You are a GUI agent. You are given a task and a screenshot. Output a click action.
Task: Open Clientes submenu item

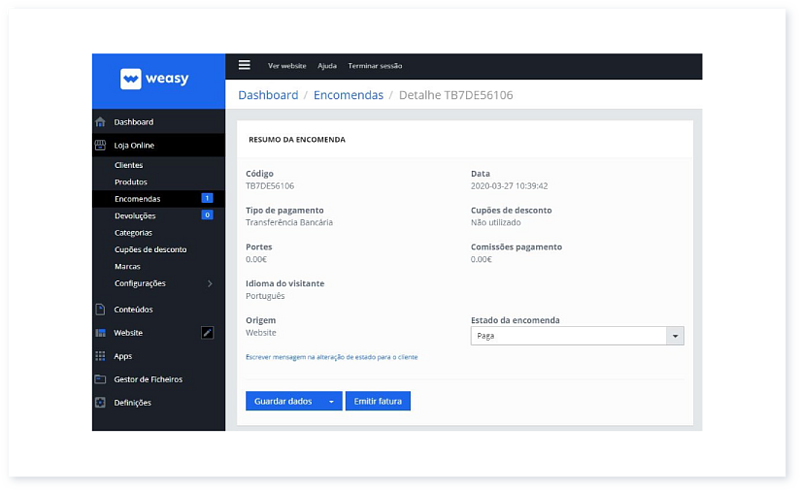pos(129,165)
